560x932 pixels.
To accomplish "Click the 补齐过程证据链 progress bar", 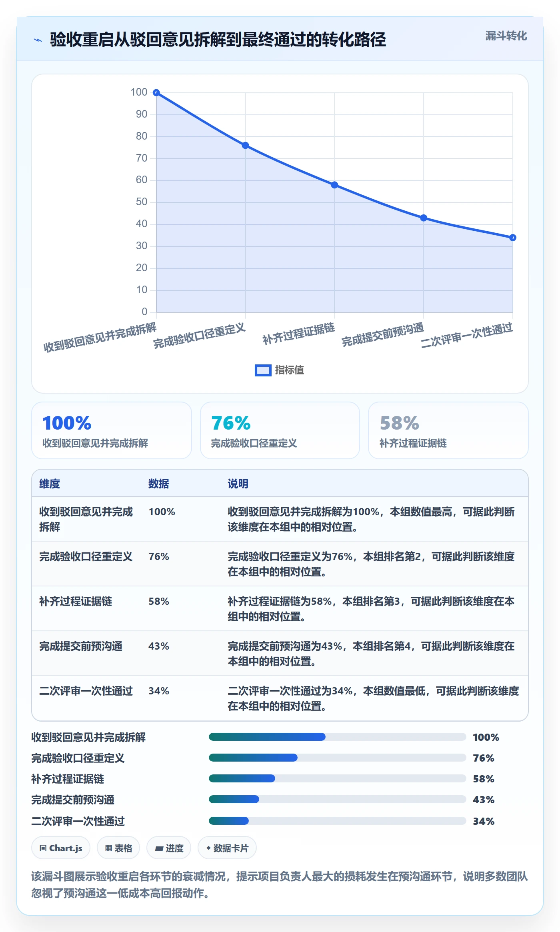I will click(x=337, y=778).
